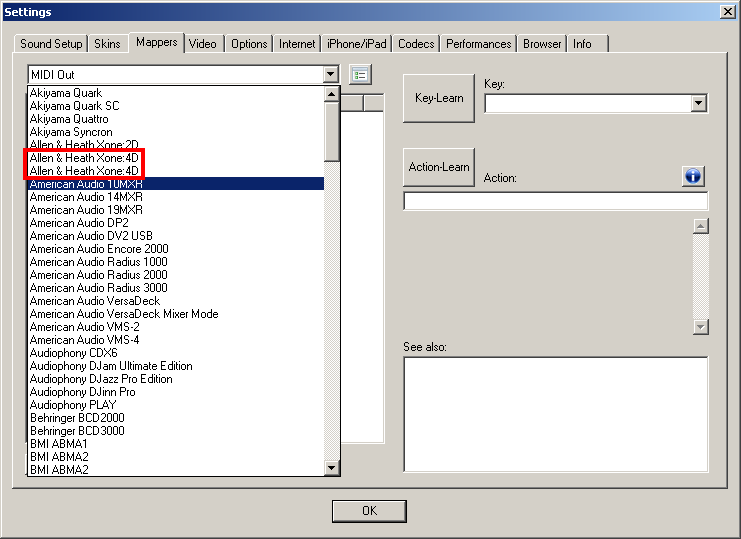The height and width of the screenshot is (539, 741).
Task: Select American Audio Radius 3000
Action: pos(176,288)
